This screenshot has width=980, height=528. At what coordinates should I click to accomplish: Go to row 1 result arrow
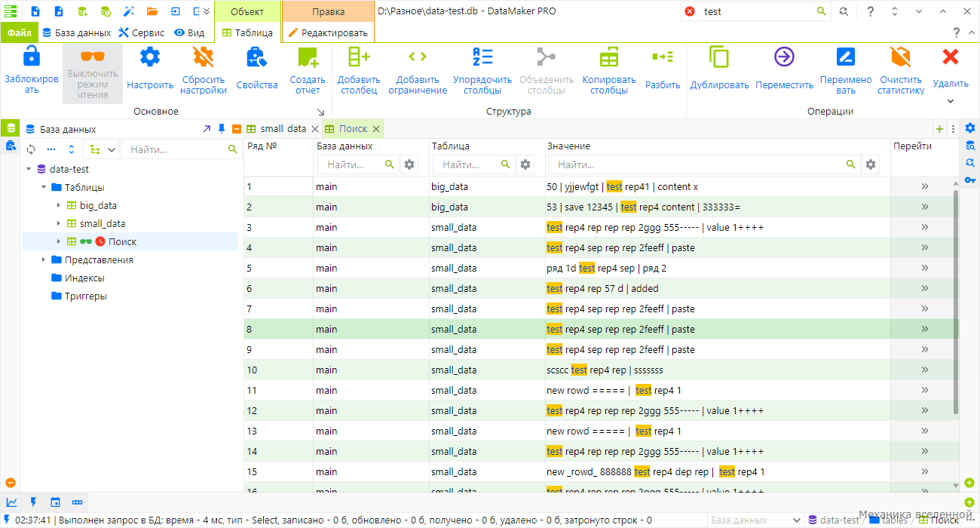tap(925, 186)
